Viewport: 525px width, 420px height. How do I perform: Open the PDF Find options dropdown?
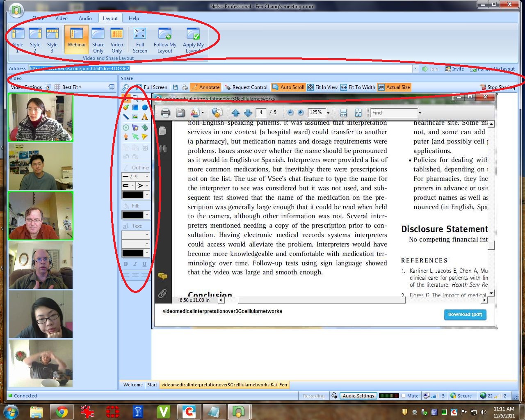pos(420,113)
